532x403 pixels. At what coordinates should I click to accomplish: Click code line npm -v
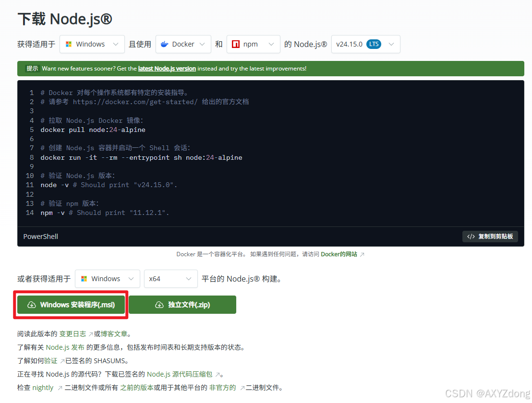(x=105, y=213)
